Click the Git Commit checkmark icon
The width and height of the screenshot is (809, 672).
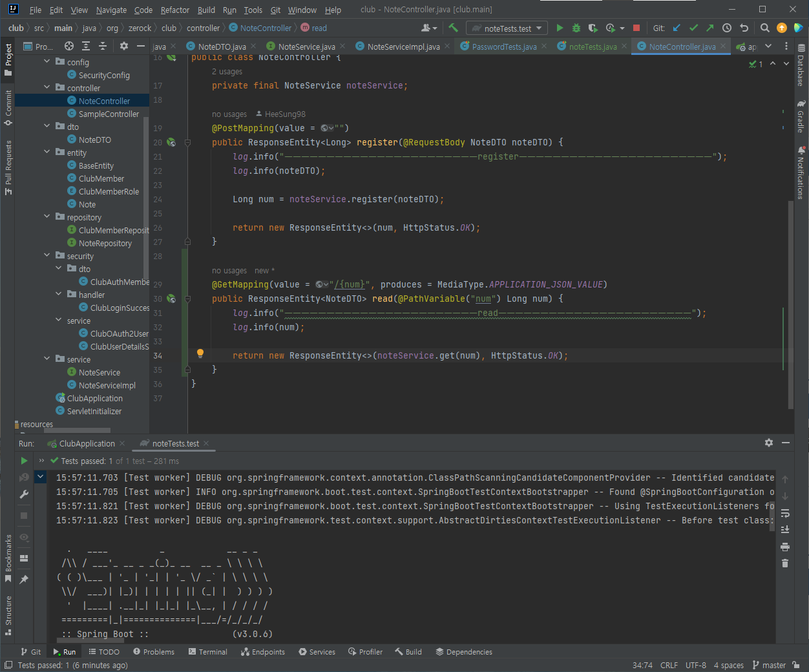click(x=693, y=28)
